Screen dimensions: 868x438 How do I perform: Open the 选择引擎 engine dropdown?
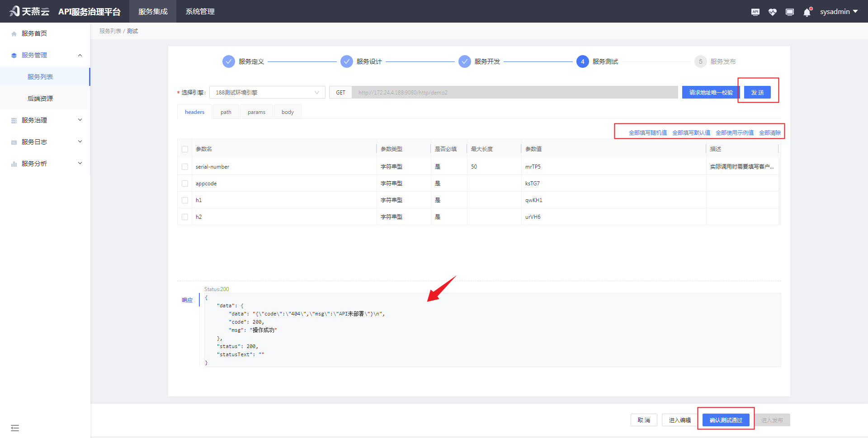click(x=267, y=93)
